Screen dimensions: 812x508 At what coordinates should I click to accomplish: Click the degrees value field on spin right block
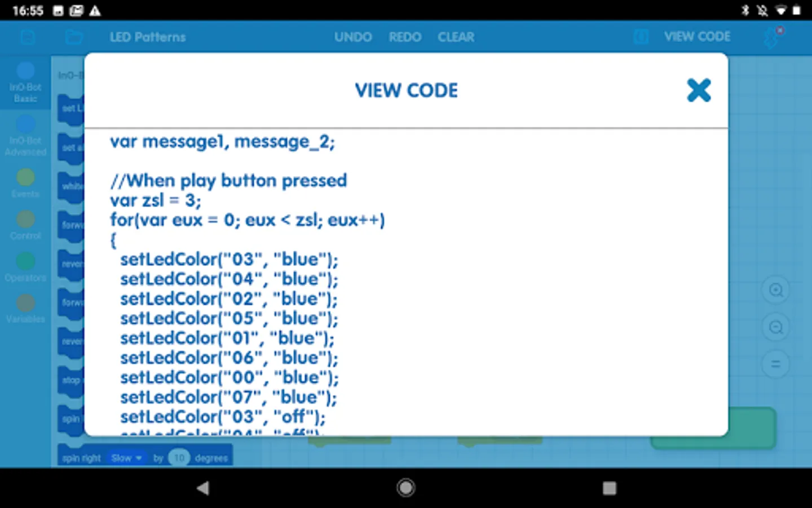tap(178, 458)
